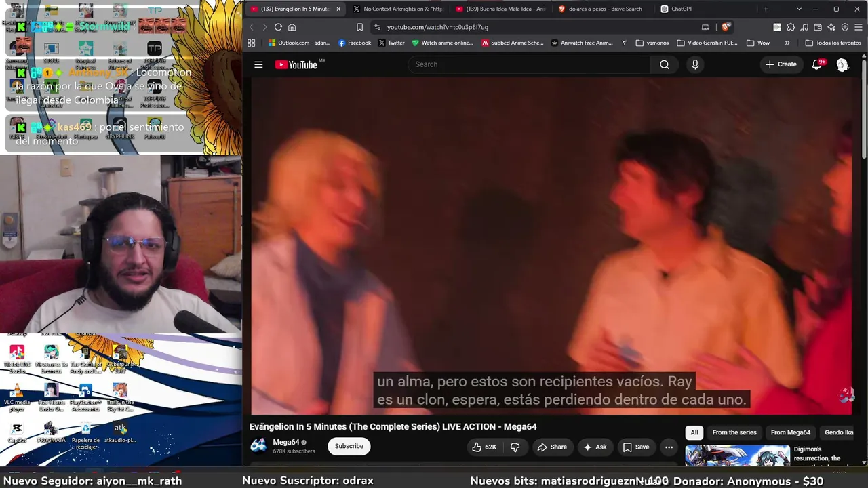Open the YouTube account avatar menu

pos(842,64)
